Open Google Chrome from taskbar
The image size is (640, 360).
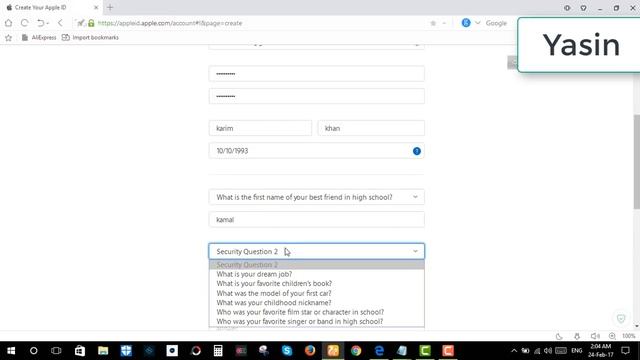[x=356, y=351]
